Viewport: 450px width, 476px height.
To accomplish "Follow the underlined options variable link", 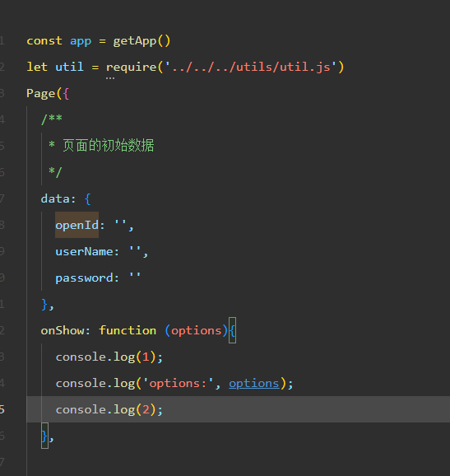I will pos(254,384).
